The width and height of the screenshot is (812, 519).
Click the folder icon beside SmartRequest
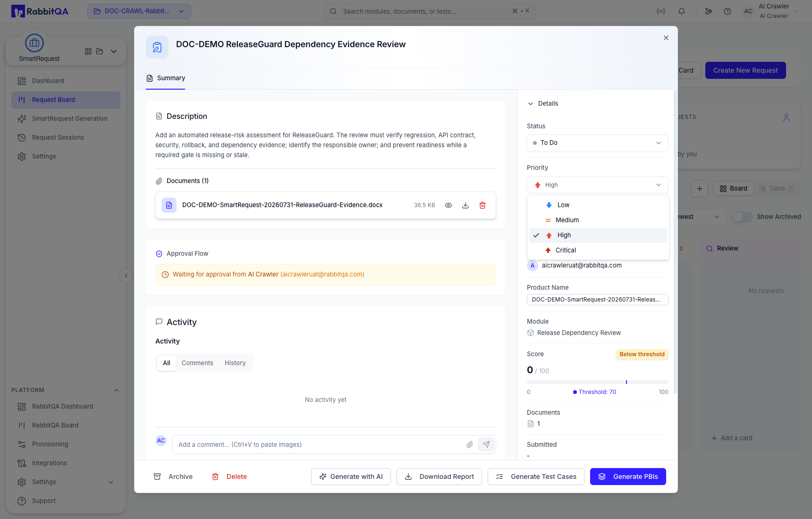coord(100,51)
